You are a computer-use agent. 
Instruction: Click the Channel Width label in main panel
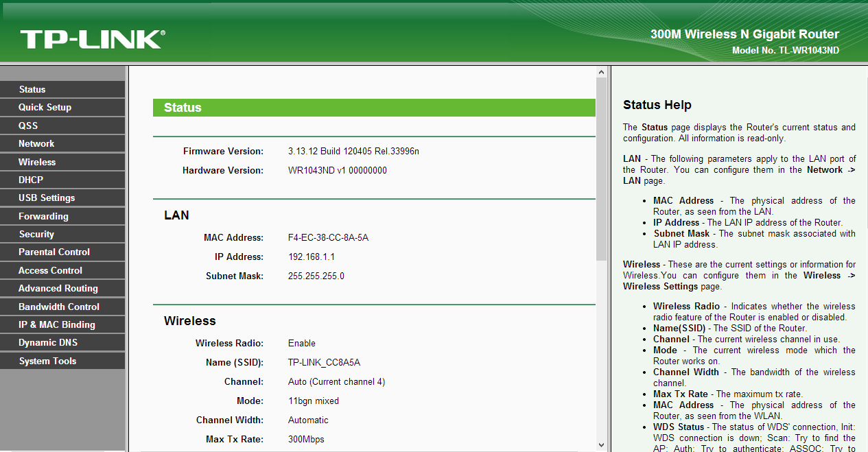point(230,420)
